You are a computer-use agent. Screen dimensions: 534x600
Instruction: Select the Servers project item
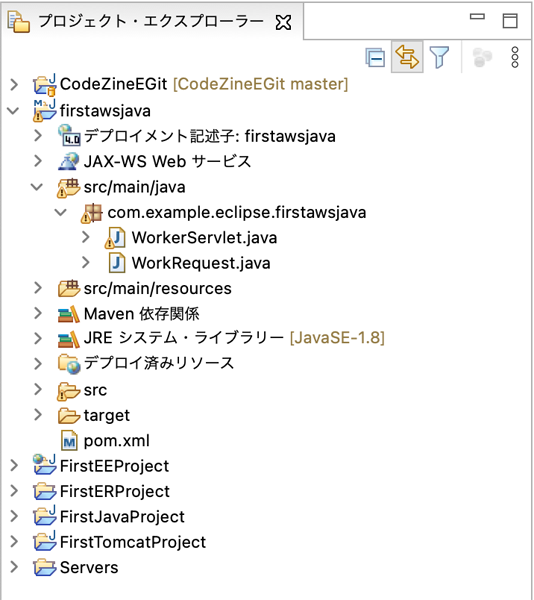[89, 567]
